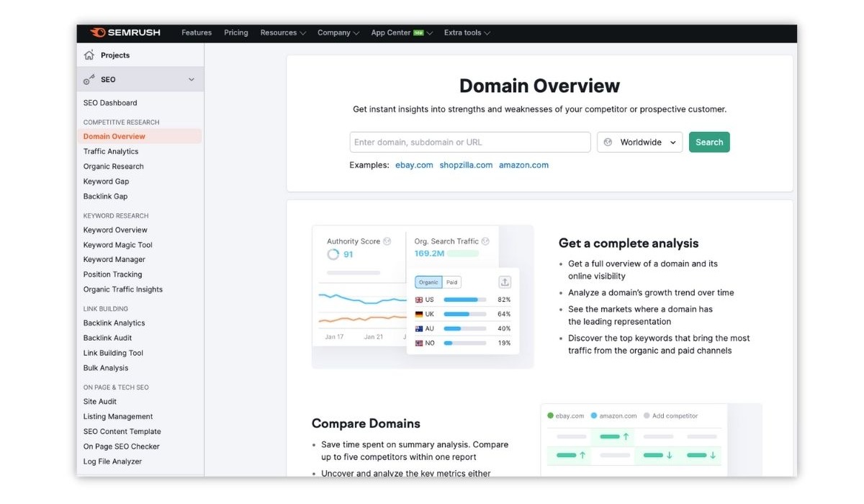Open SEO Content Template
The height and width of the screenshot is (504, 864).
coord(122,431)
